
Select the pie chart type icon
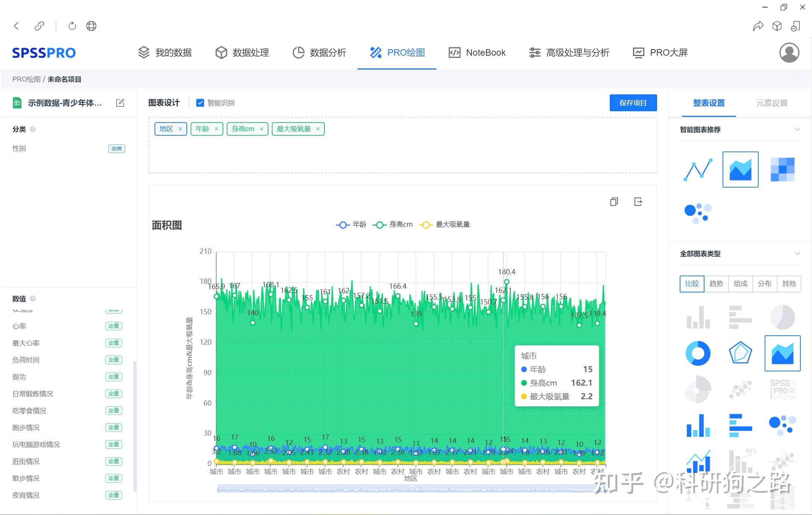point(782,317)
